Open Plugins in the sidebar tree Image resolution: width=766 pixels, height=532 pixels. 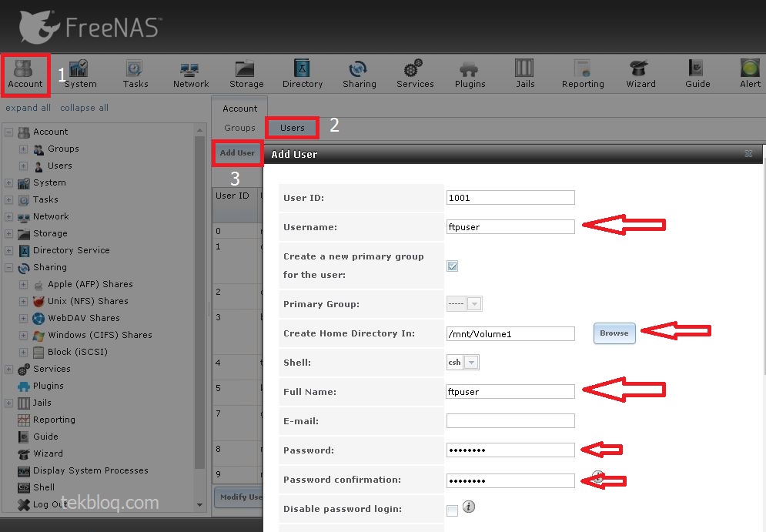click(48, 386)
